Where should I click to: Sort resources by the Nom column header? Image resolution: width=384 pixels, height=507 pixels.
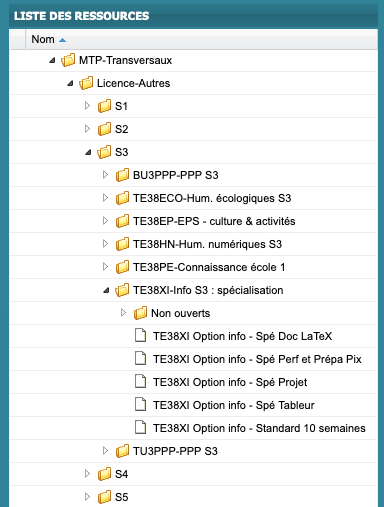point(202,39)
